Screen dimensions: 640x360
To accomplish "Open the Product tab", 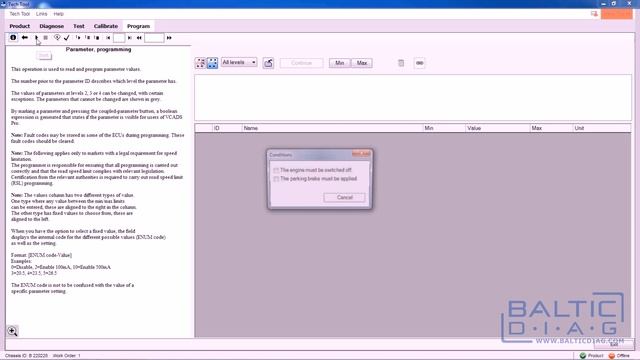I will tap(20, 26).
